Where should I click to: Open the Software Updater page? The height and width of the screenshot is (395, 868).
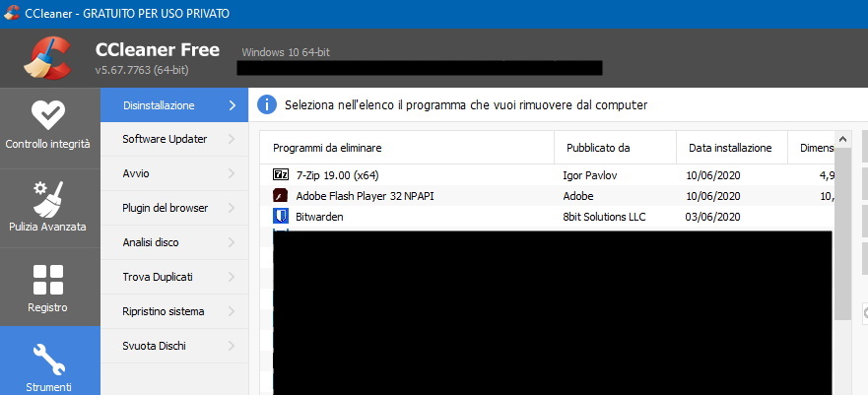174,140
